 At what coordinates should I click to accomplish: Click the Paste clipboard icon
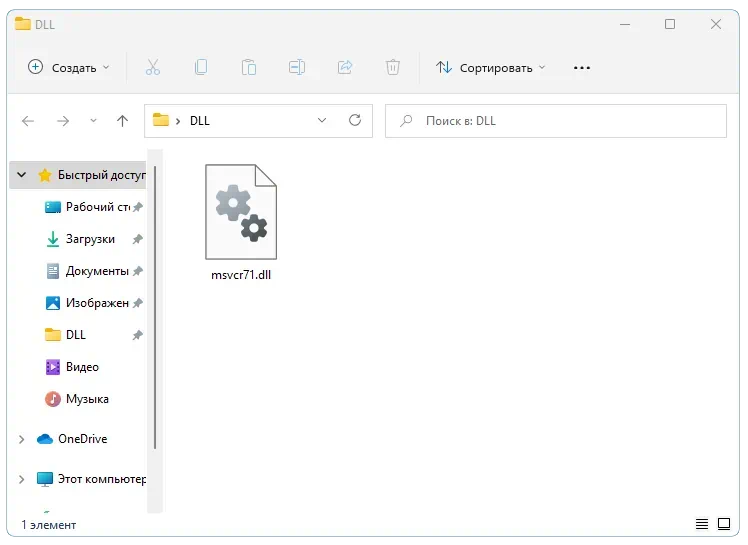coord(249,67)
